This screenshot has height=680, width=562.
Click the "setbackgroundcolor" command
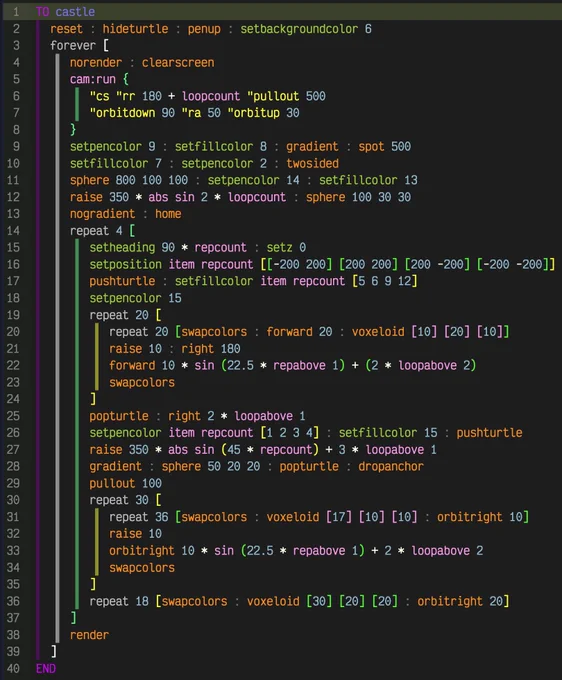point(299,29)
